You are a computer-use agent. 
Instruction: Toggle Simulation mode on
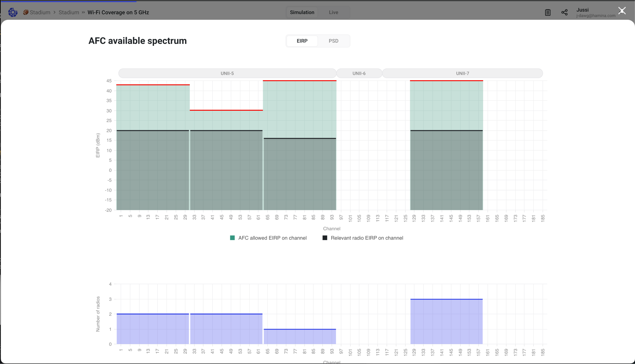tap(302, 12)
